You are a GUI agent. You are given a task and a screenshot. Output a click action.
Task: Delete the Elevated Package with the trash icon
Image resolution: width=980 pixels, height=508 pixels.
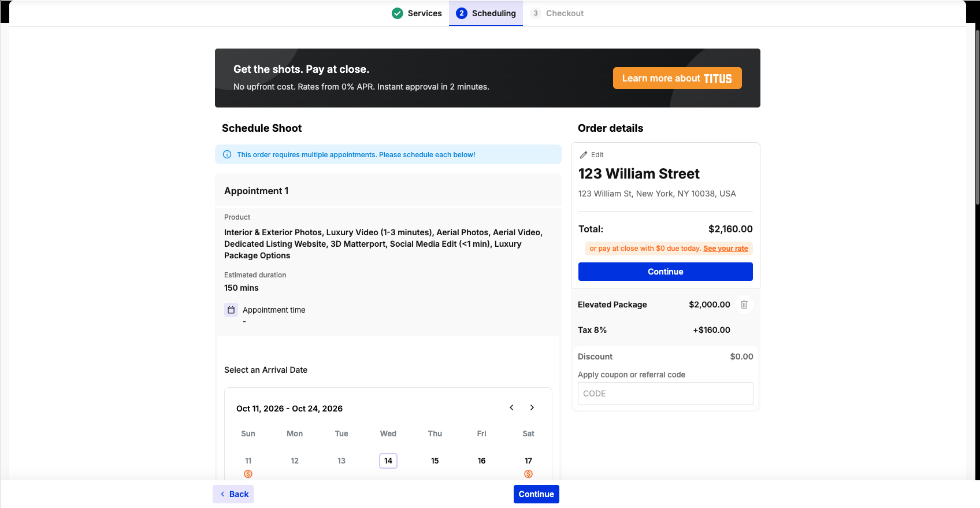(744, 305)
